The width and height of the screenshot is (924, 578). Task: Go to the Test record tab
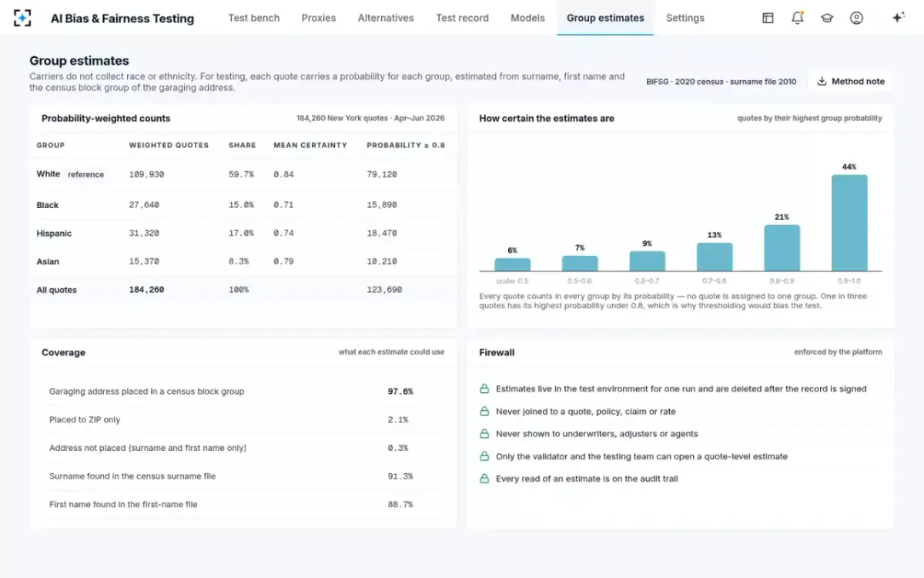[462, 18]
